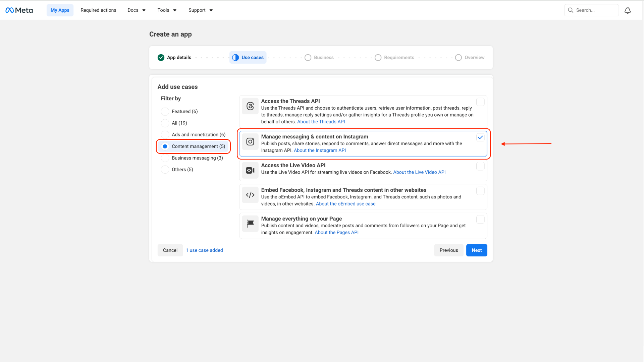Go to the App details step
Screen dimensions: 644x362
(174, 57)
